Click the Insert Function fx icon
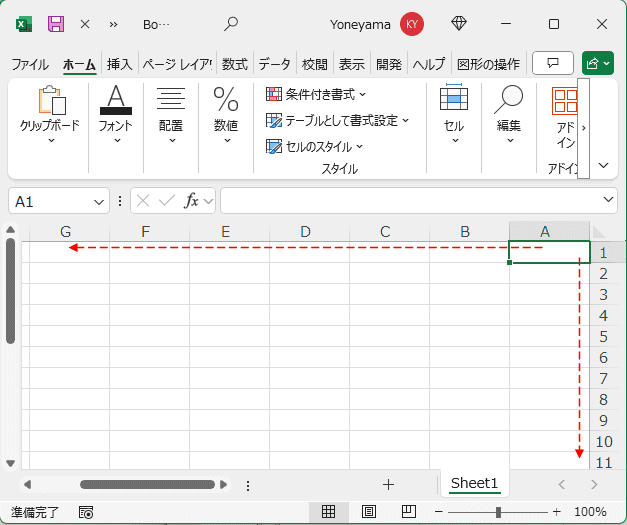This screenshot has height=525, width=627. [x=191, y=201]
